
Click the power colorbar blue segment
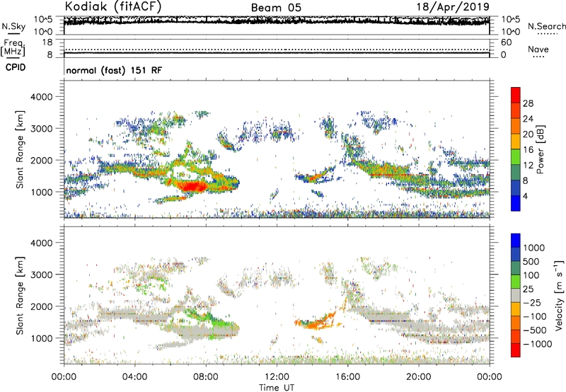(516, 203)
